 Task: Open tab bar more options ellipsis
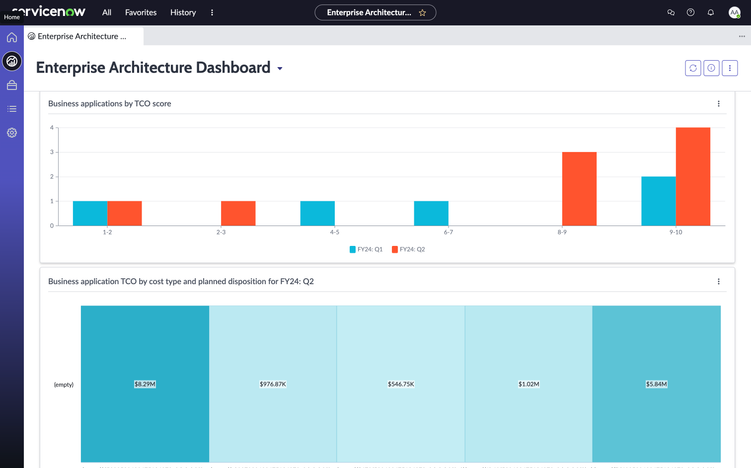coord(741,36)
